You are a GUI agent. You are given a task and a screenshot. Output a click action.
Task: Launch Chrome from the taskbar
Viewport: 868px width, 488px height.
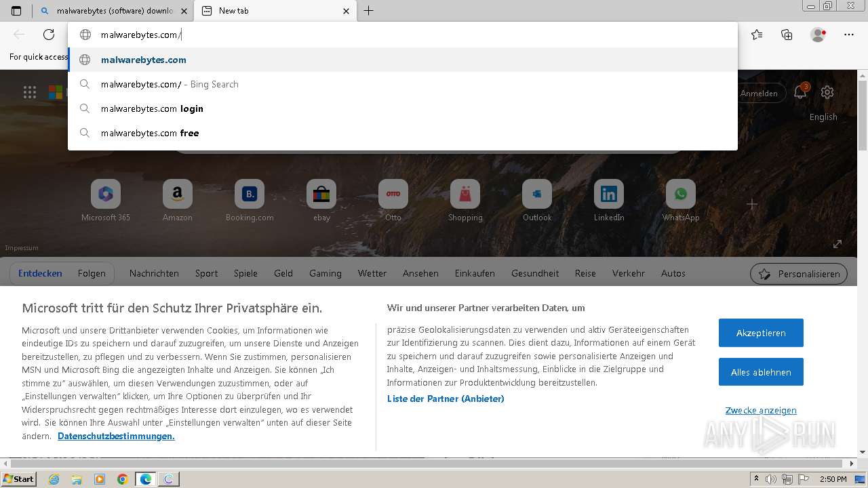coord(122,479)
